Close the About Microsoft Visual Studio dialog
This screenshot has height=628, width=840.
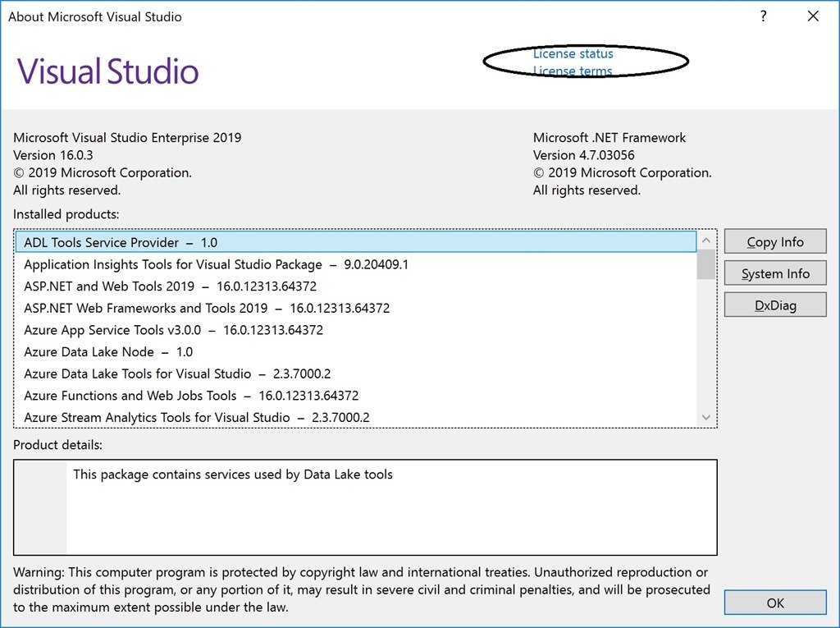(813, 16)
